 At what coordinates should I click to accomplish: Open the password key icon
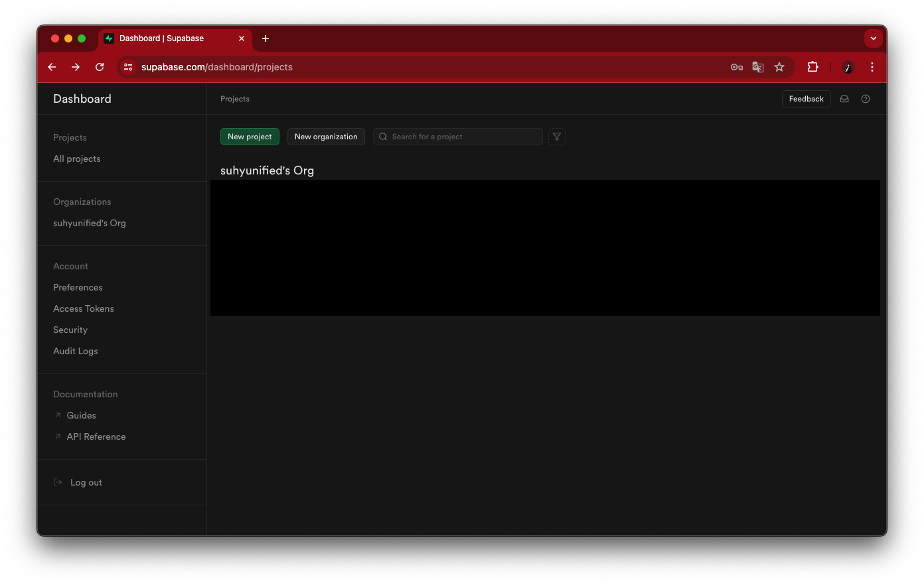pyautogui.click(x=737, y=67)
